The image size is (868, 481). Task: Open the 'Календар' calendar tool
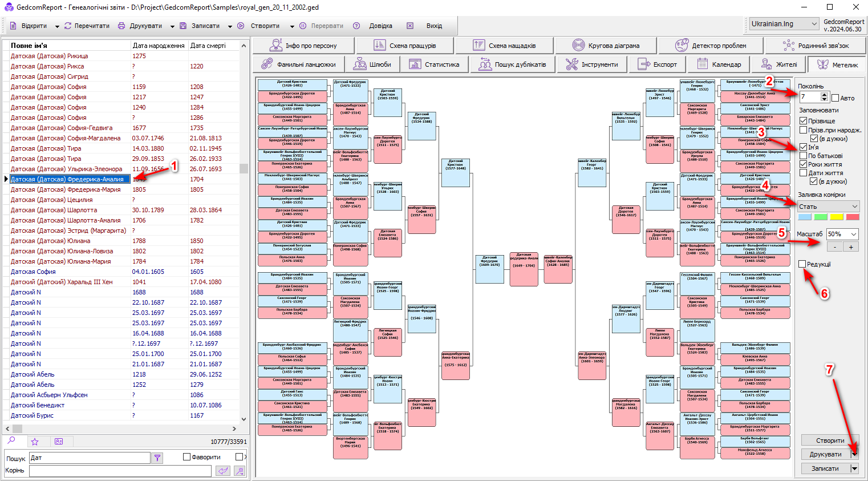(x=719, y=64)
